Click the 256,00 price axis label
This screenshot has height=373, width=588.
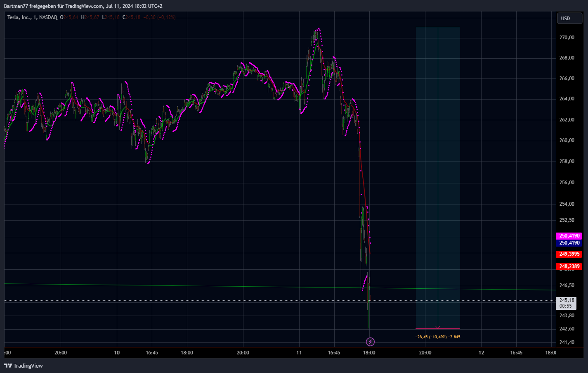coord(567,183)
